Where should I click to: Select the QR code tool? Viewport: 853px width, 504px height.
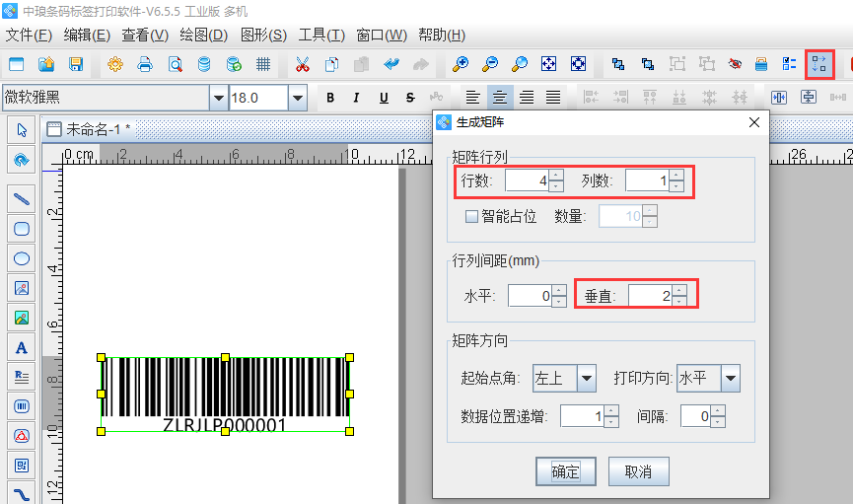coord(22,466)
